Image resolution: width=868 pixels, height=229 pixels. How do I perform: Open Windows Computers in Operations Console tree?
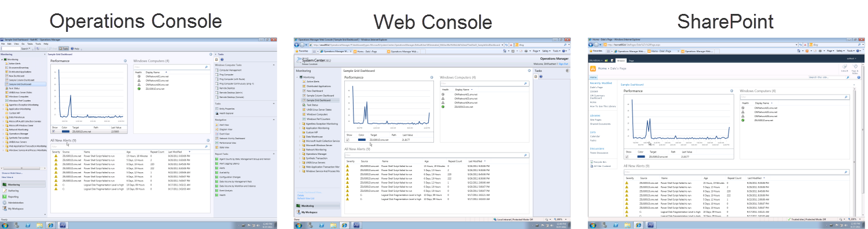18,96
